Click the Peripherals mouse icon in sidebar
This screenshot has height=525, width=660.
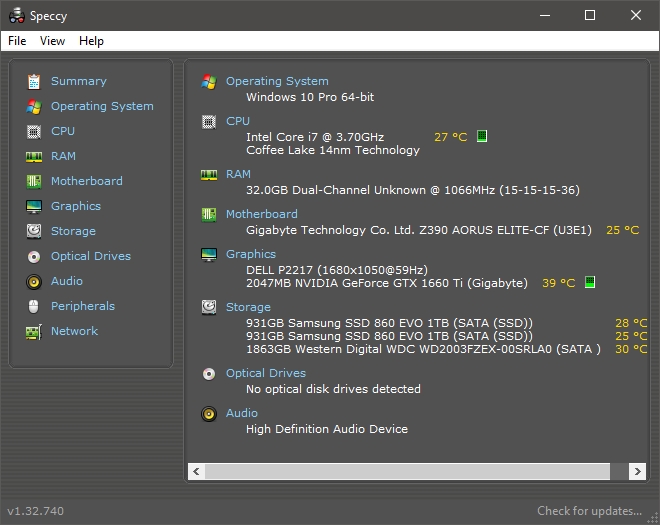pos(34,306)
